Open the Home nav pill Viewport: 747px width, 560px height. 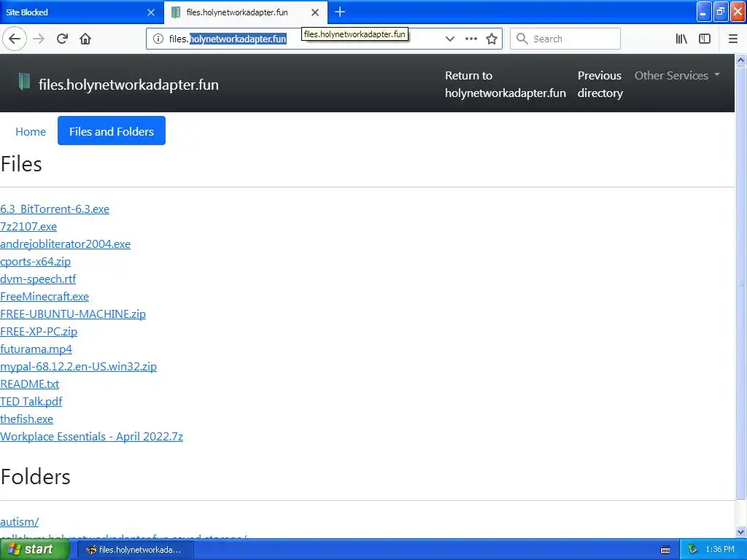click(31, 131)
